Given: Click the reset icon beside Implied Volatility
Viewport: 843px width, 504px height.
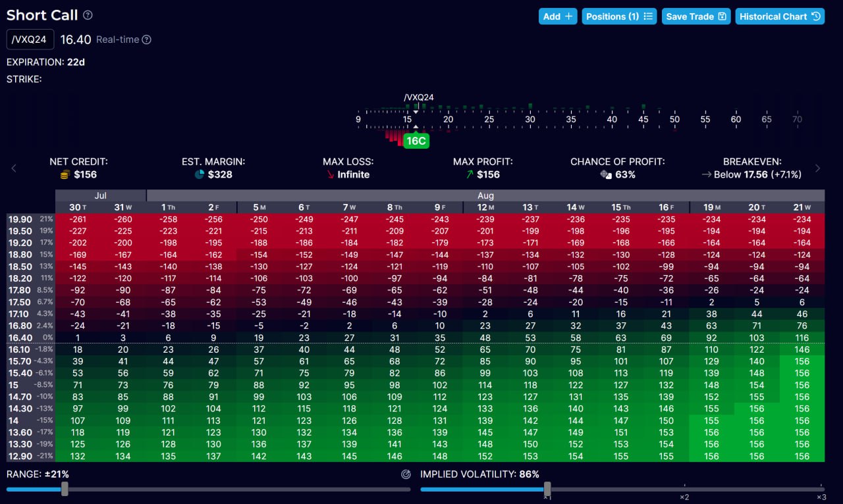Looking at the screenshot, I should (x=406, y=474).
